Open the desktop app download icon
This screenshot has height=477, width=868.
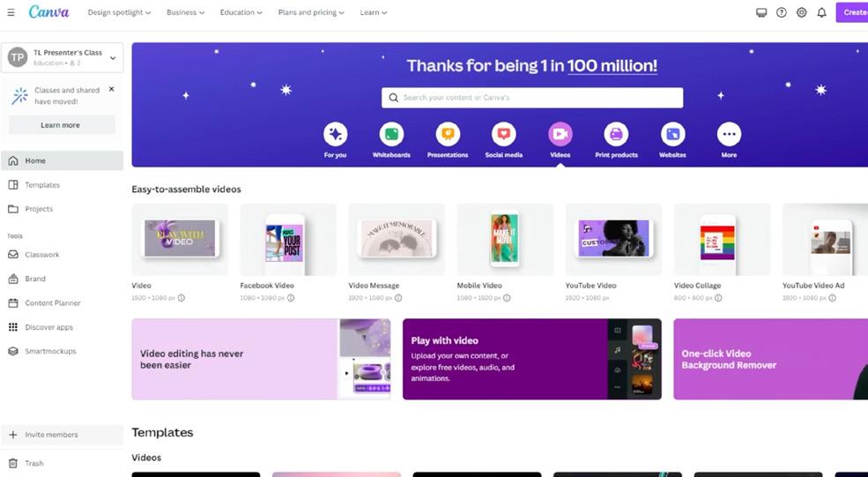(761, 12)
